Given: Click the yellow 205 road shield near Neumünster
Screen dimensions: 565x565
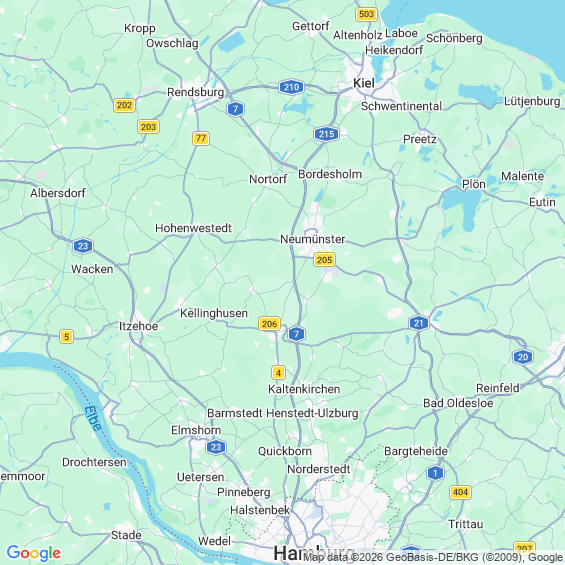Looking at the screenshot, I should pyautogui.click(x=325, y=259).
